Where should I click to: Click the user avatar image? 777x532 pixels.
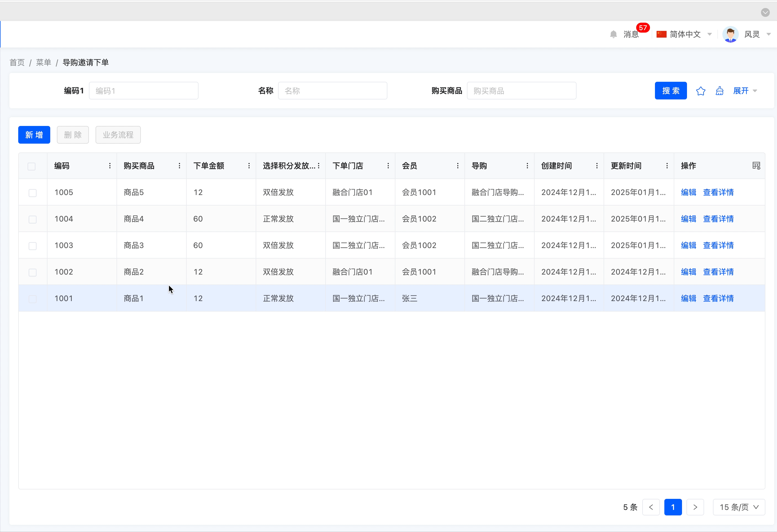[730, 35]
